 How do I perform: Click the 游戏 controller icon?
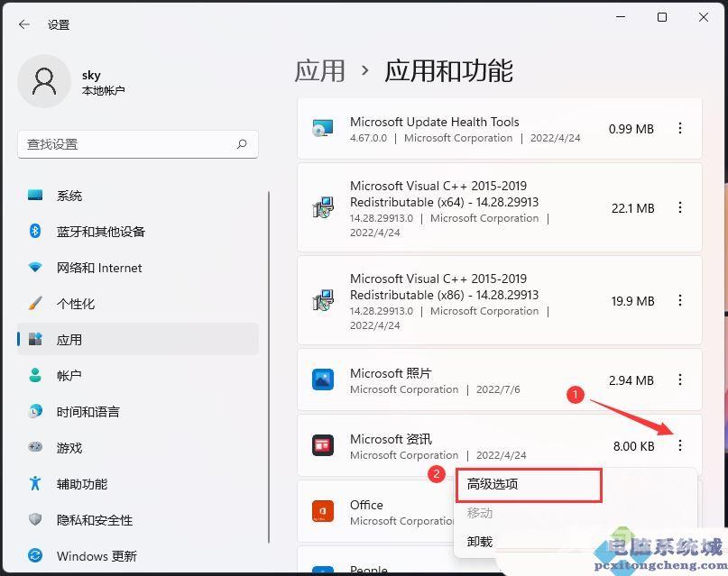[x=35, y=447]
